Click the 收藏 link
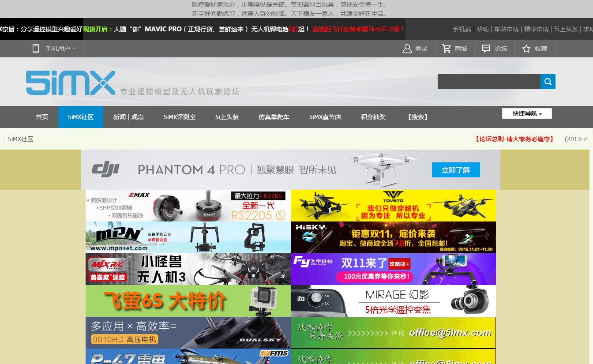Image resolution: width=593 pixels, height=364 pixels. [x=541, y=49]
